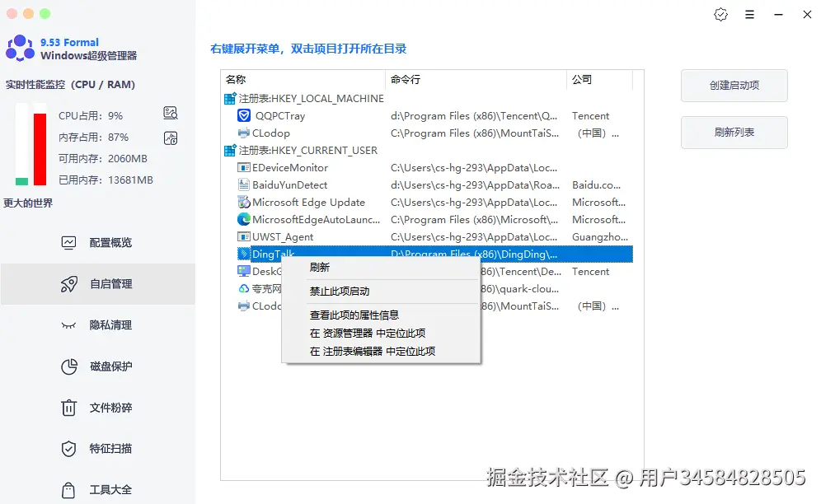821x504 pixels.
Task: Click the d:\Program Files (x86)\Tencent\Q... command cell
Action: tap(474, 115)
